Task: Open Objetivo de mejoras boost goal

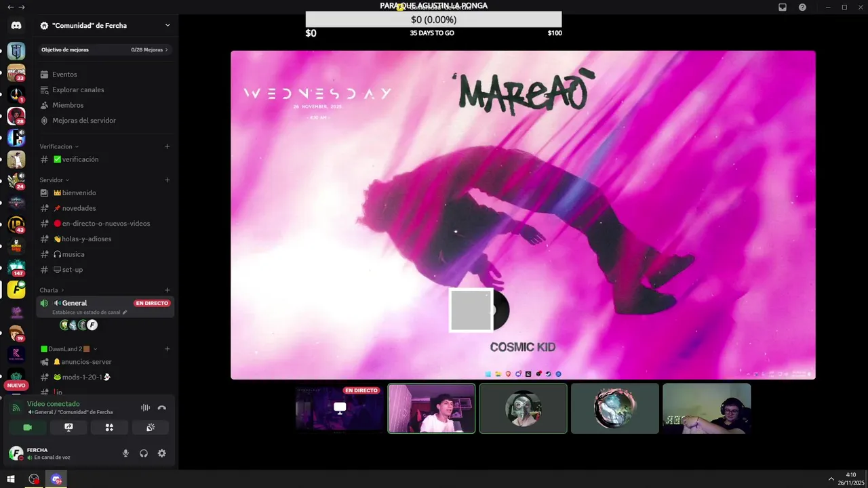Action: 104,49
